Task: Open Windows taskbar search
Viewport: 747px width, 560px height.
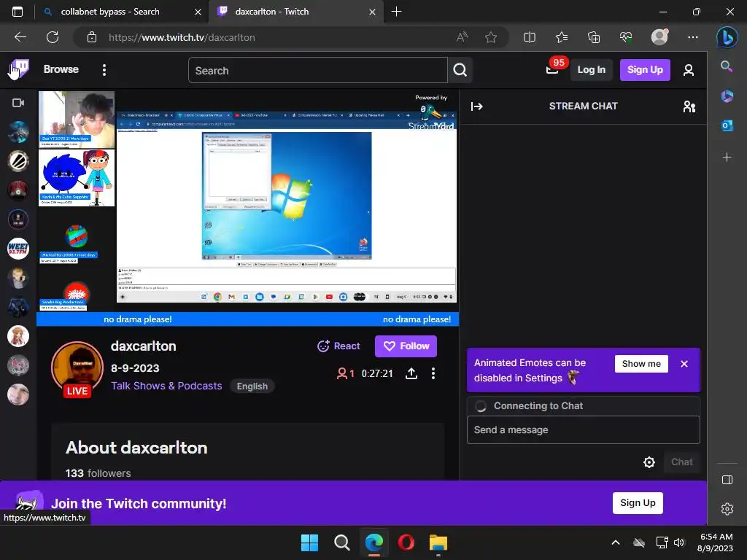Action: pyautogui.click(x=341, y=542)
